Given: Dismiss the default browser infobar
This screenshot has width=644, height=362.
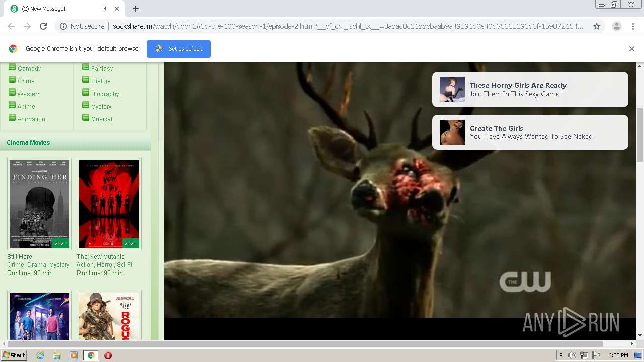Looking at the screenshot, I should click(x=632, y=49).
